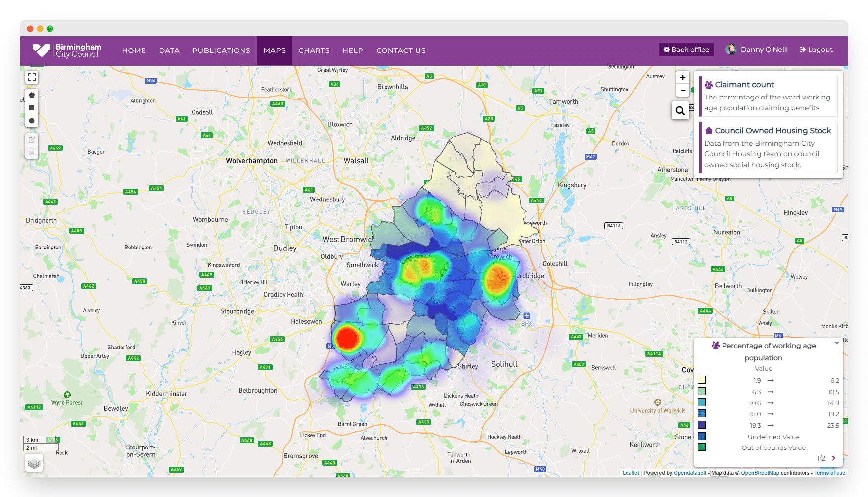Viewport: 868px width, 497px height.
Task: Click the edit shapes icon
Action: [32, 140]
